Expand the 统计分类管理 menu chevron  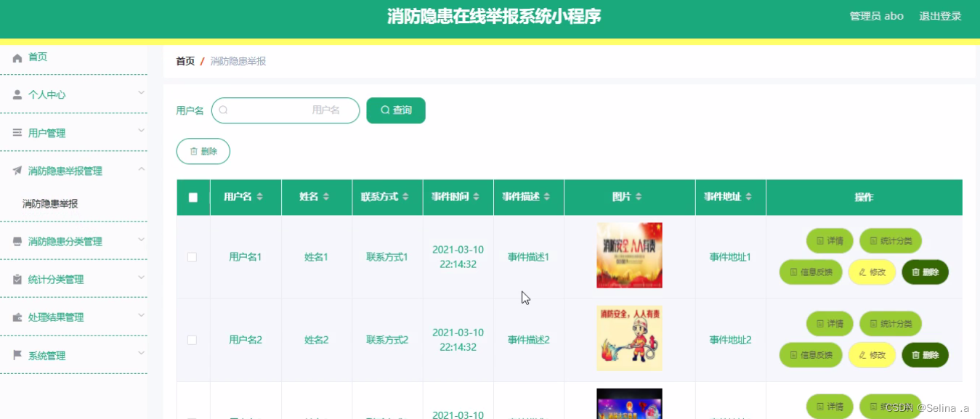click(142, 277)
